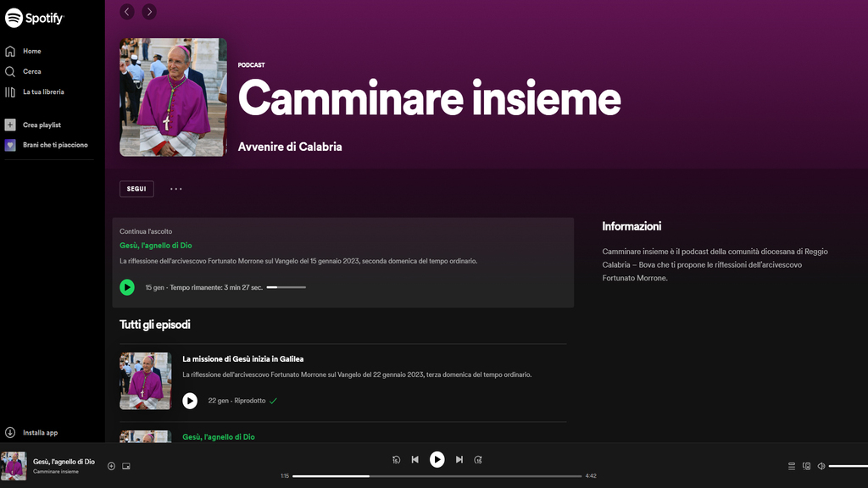Viewport: 868px width, 488px height.
Task: Click the playback progress bar
Action: 437,476
